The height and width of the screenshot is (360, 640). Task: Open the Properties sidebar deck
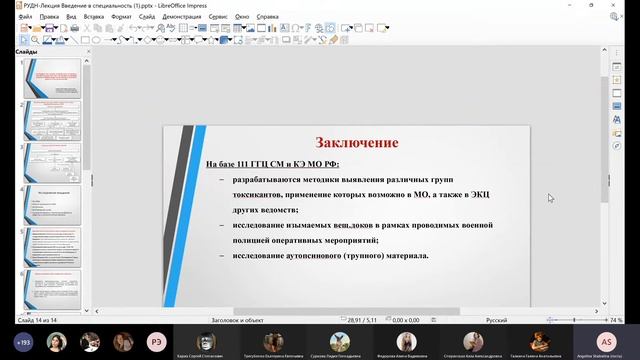(617, 67)
